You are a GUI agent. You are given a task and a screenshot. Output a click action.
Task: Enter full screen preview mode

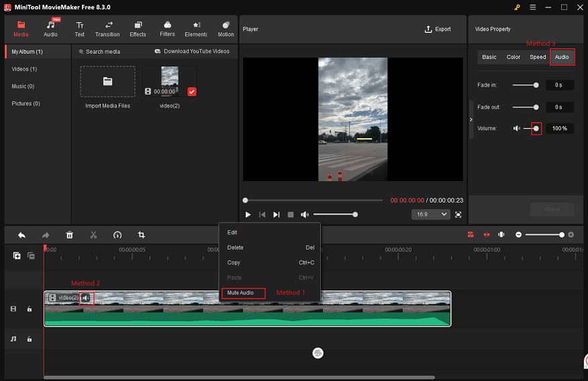(x=458, y=215)
